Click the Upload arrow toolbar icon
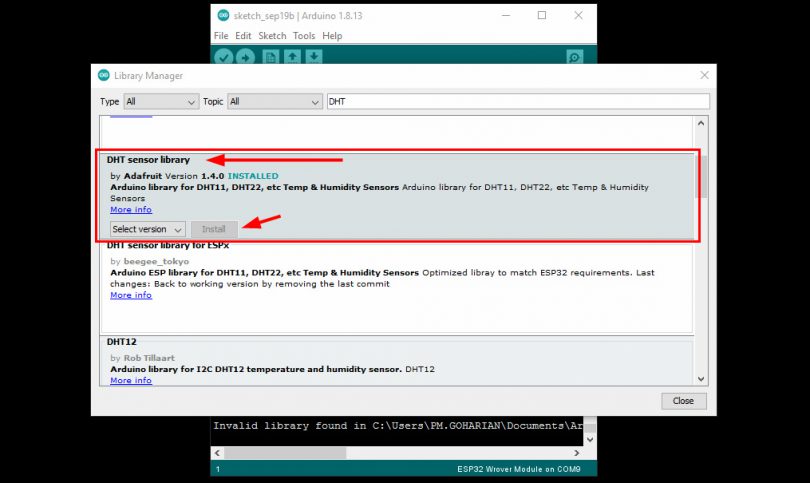This screenshot has height=483, width=810. pyautogui.click(x=245, y=57)
